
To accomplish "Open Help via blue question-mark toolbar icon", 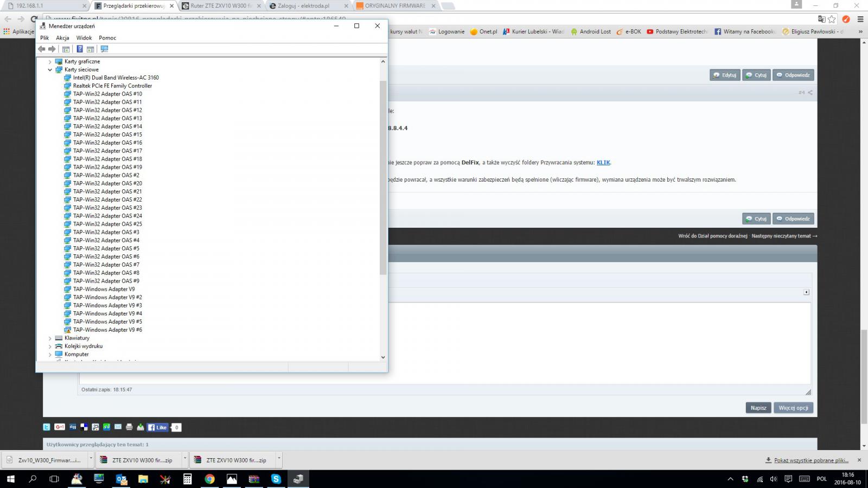I will pos(80,49).
